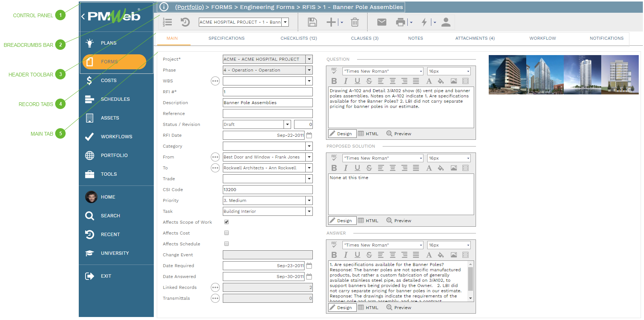Screen dimensions: 644x320
Task: Open the Linked Records ellipsis button
Action: [215, 287]
